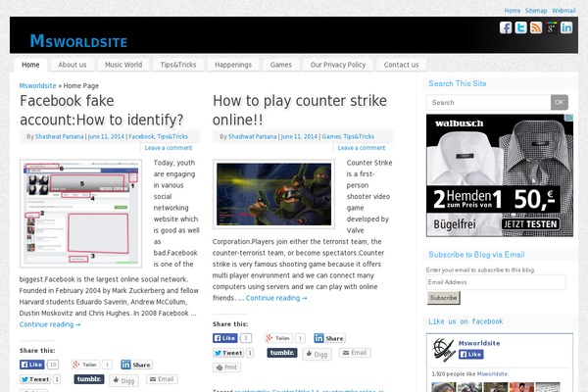Open the Tips&Tricks tab
This screenshot has height=392, width=588.
[178, 65]
